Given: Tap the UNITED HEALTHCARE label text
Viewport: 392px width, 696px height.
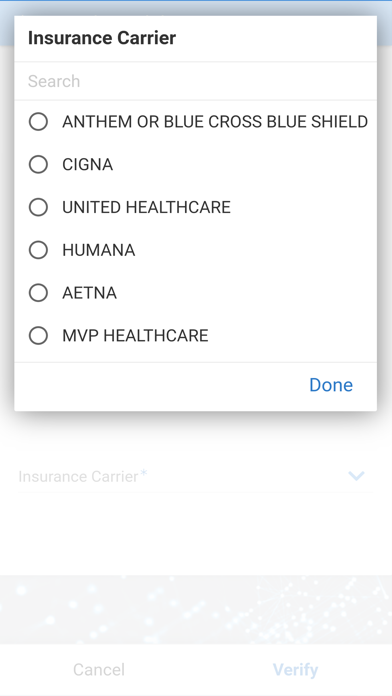Looking at the screenshot, I should 147,207.
